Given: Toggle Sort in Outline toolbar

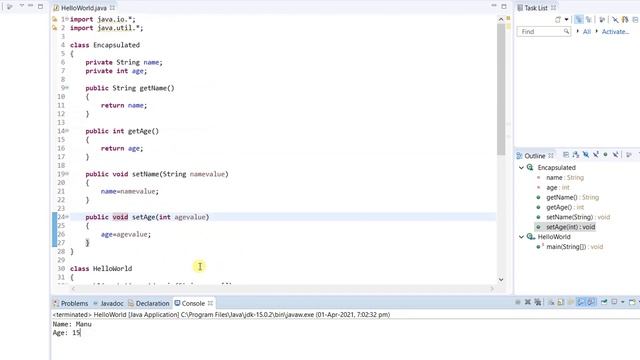Looking at the screenshot, I should (576, 155).
